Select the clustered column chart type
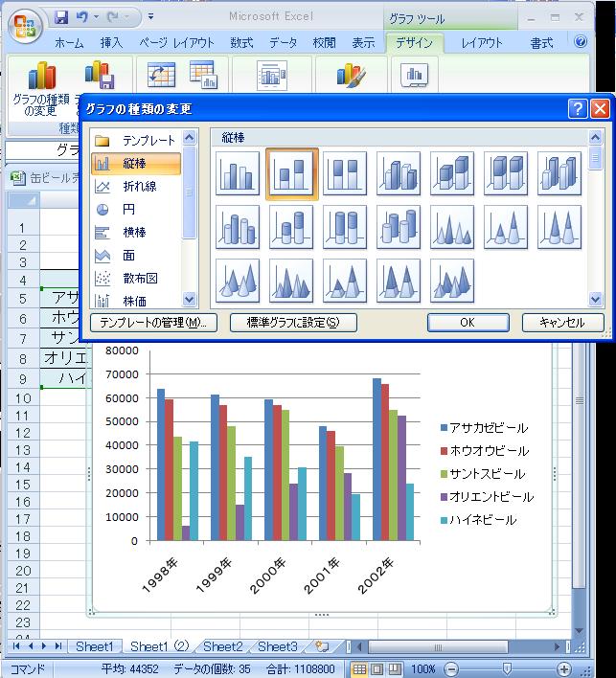The width and height of the screenshot is (616, 678). [x=238, y=173]
